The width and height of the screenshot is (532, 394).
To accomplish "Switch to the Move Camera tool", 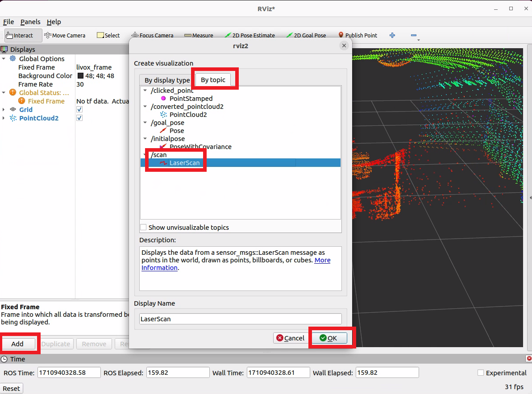I will [x=65, y=35].
